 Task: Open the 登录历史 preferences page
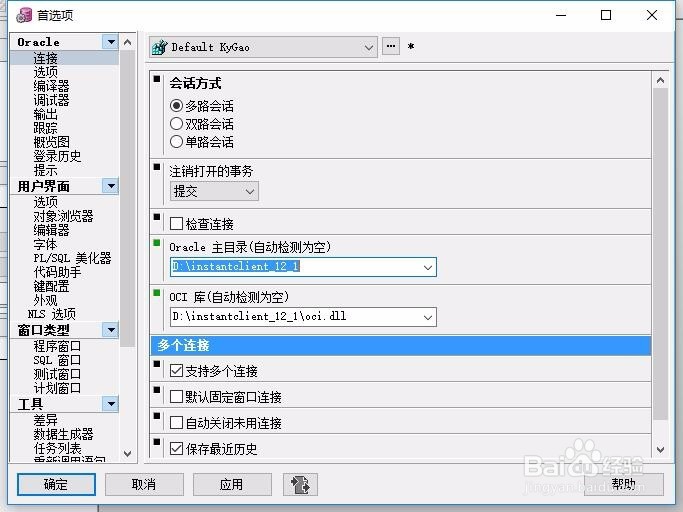point(57,156)
